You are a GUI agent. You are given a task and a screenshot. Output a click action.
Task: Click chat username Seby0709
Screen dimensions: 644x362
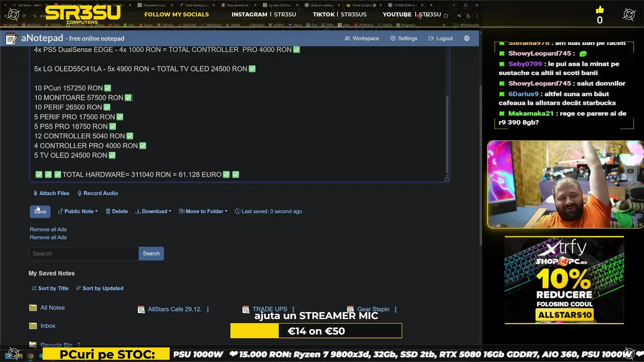(x=525, y=64)
